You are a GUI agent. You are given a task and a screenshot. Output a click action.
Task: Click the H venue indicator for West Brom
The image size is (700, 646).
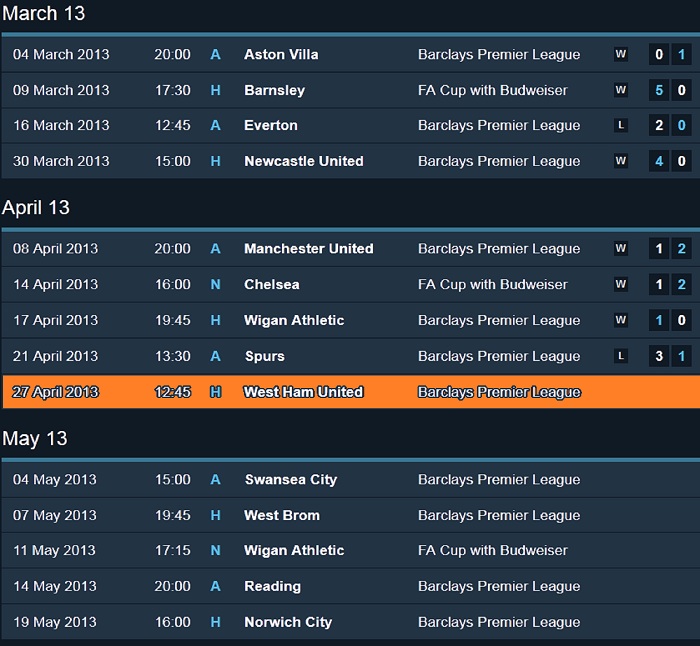(x=215, y=516)
